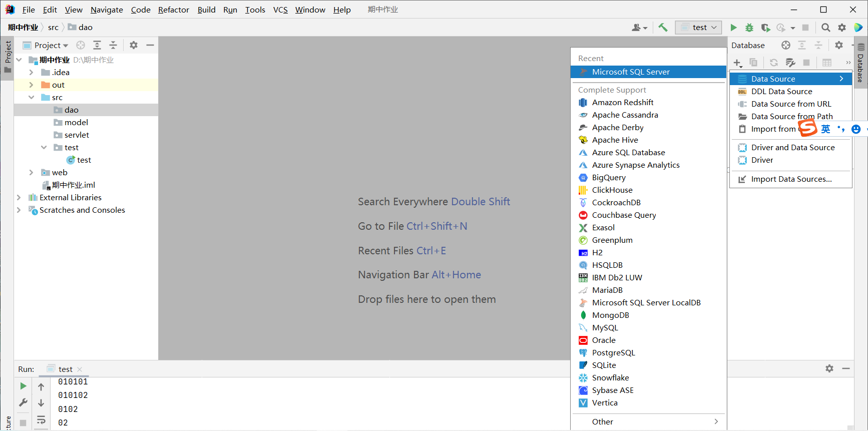Image resolution: width=868 pixels, height=431 pixels.
Task: Stop the running process in top toolbar
Action: tap(805, 28)
